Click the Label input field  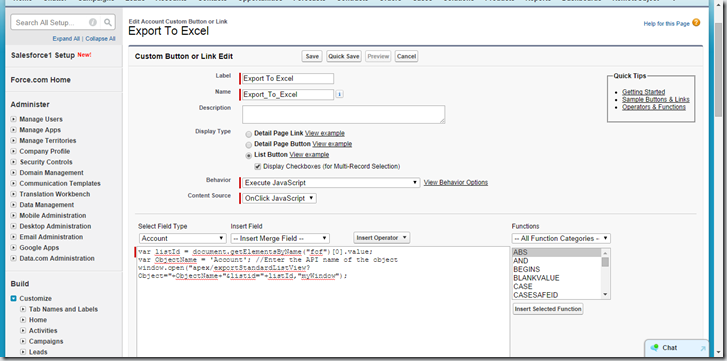[x=288, y=78]
